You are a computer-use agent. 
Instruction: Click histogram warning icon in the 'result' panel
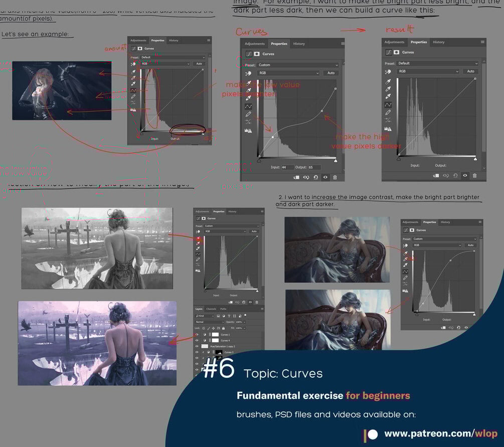pyautogui.click(x=388, y=129)
